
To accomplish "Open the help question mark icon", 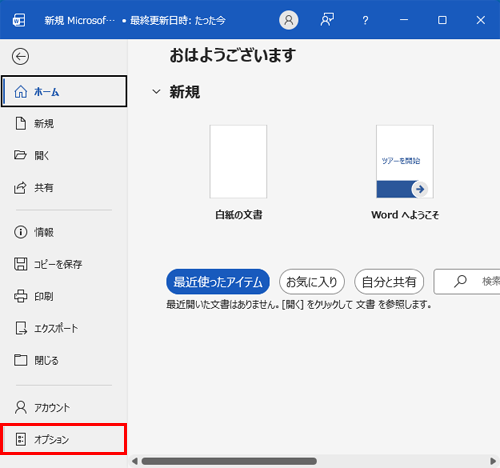I will coord(365,20).
